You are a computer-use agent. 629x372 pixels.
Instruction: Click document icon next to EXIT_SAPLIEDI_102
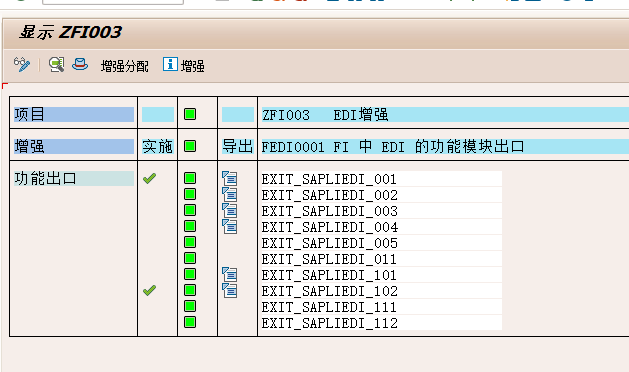[230, 290]
